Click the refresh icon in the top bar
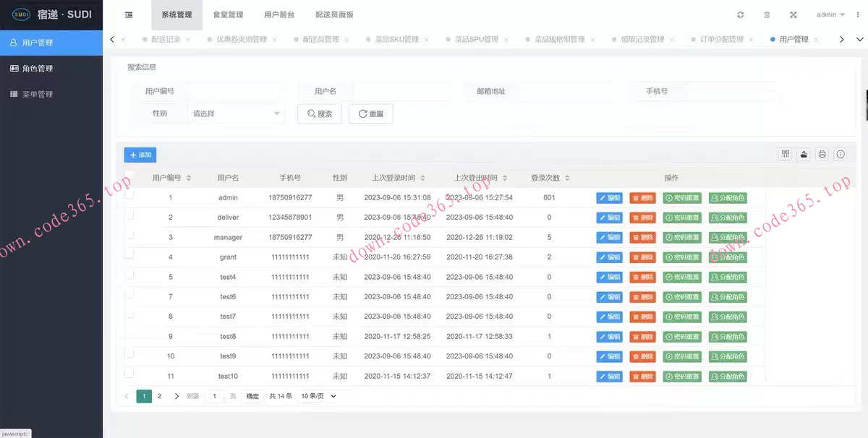The height and width of the screenshot is (438, 868). 740,14
